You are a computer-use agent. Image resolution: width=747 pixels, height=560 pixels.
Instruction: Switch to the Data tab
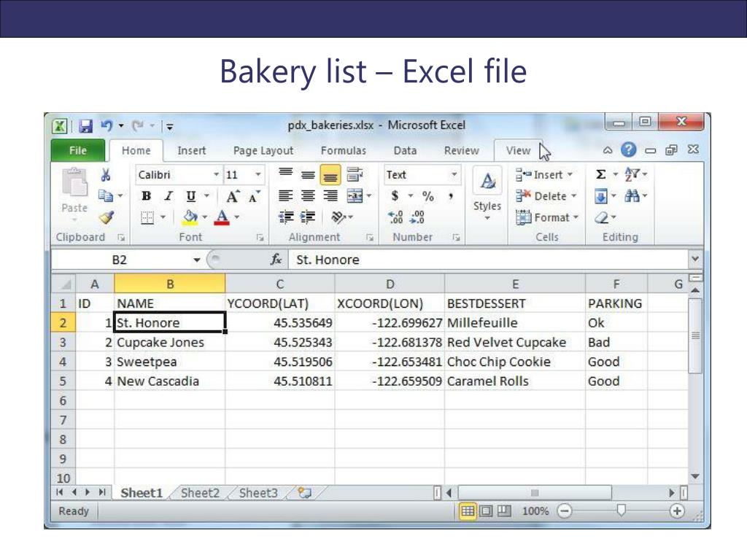[405, 150]
